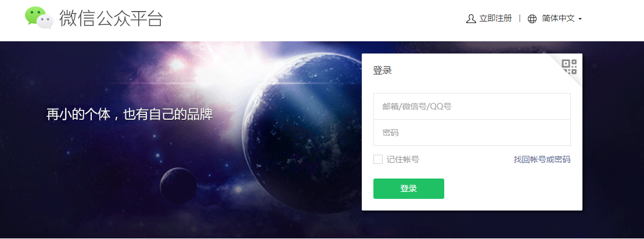This screenshot has width=644, height=239.
Task: Click the globe language icon
Action: coord(533,19)
